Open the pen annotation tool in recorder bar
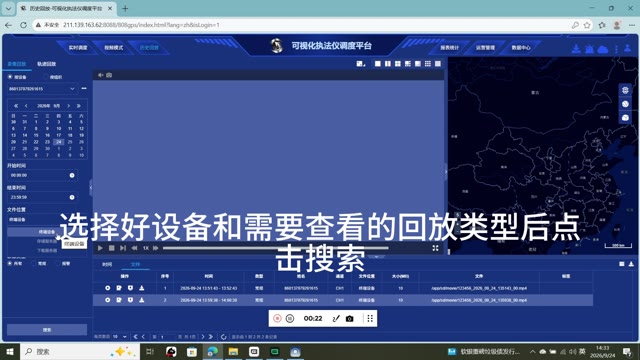The height and width of the screenshot is (360, 640). coord(336,318)
